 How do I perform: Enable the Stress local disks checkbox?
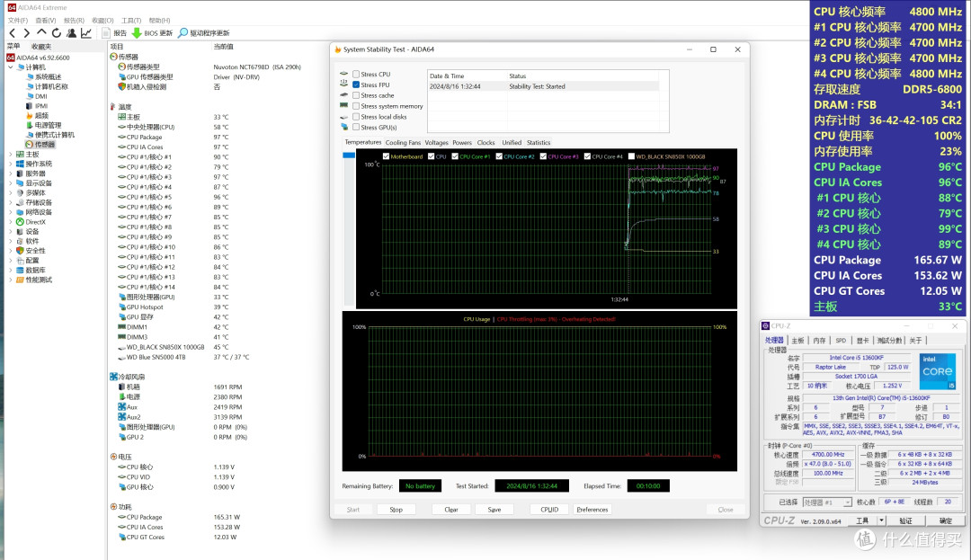tap(356, 116)
